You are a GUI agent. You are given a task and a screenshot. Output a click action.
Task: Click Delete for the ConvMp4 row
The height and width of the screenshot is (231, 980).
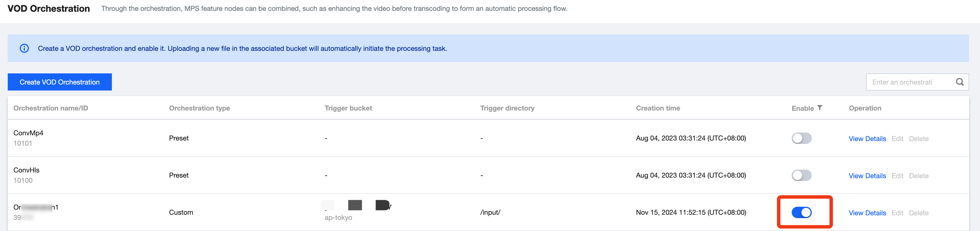point(918,139)
